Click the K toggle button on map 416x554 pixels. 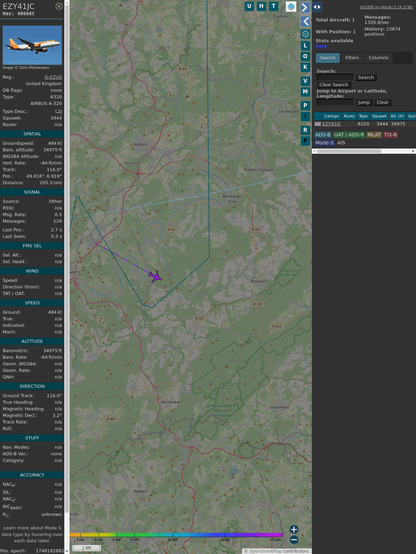click(x=305, y=67)
